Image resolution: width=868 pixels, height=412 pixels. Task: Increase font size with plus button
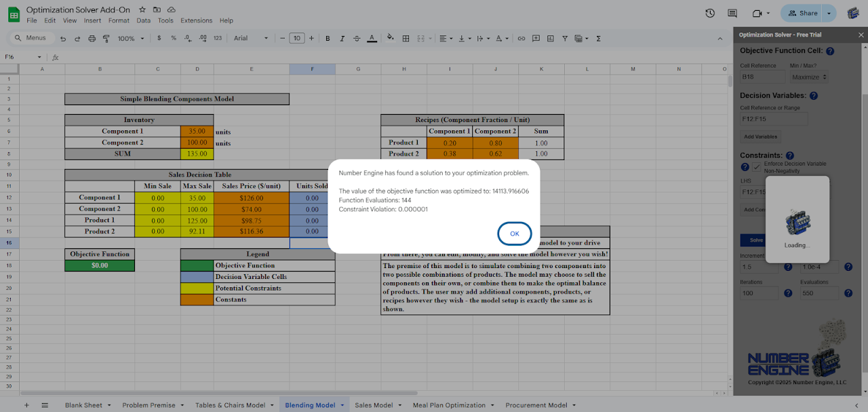(311, 39)
